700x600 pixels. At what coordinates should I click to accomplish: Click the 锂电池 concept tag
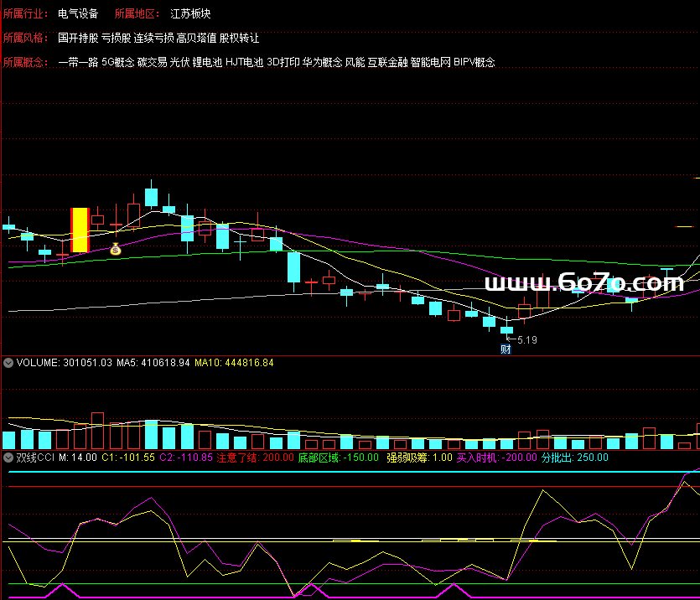point(207,62)
